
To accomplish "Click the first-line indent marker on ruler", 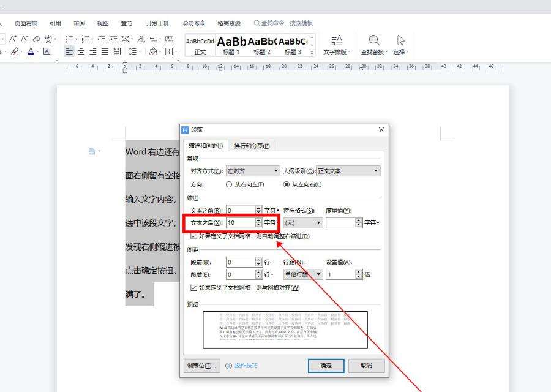I will (x=125, y=64).
